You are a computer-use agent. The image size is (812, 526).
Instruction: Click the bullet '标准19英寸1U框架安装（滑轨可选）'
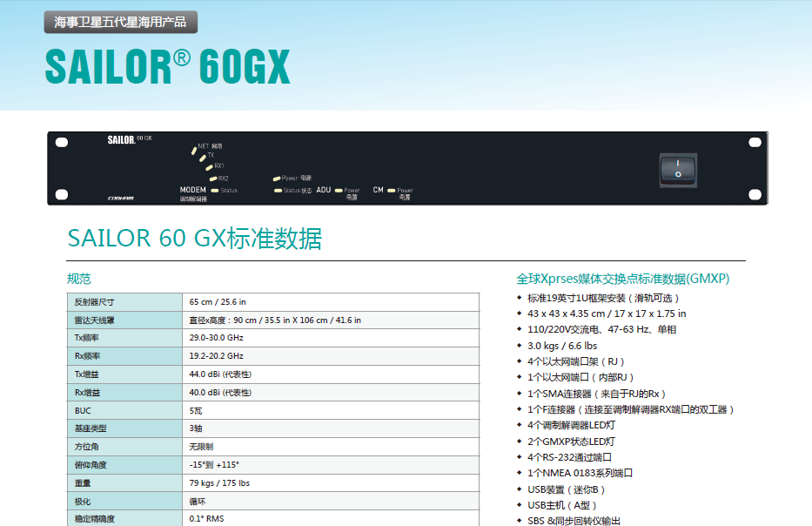point(603,298)
